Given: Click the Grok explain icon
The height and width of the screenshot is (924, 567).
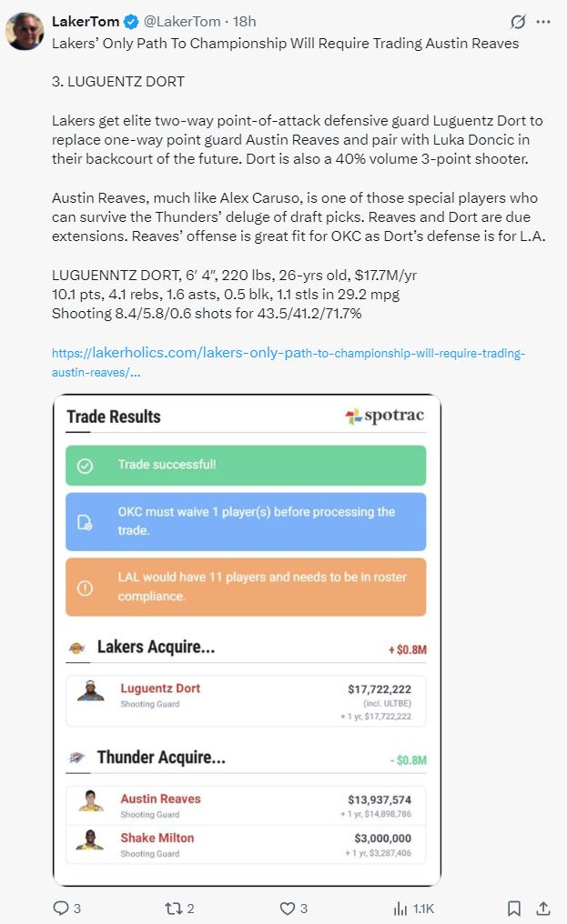Looking at the screenshot, I should click(518, 22).
